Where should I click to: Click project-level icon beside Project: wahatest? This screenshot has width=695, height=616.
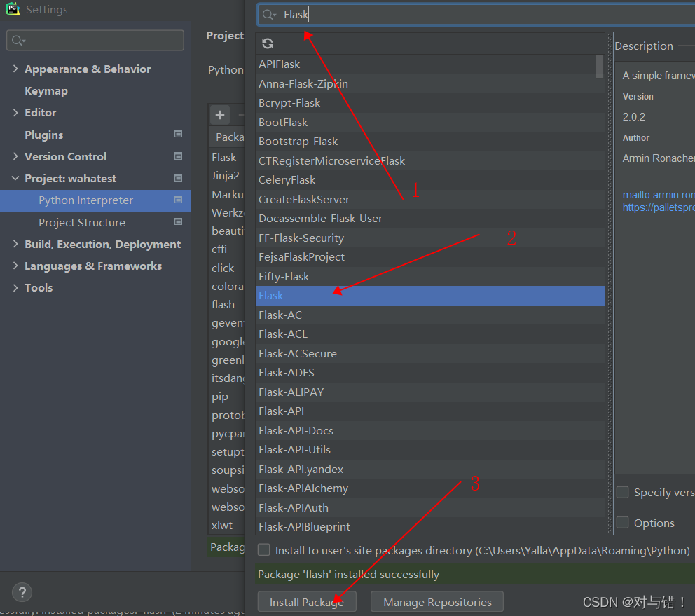(178, 178)
